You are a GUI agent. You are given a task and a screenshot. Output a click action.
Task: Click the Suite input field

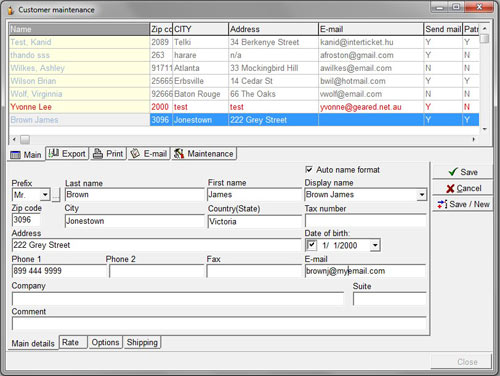[x=389, y=299]
